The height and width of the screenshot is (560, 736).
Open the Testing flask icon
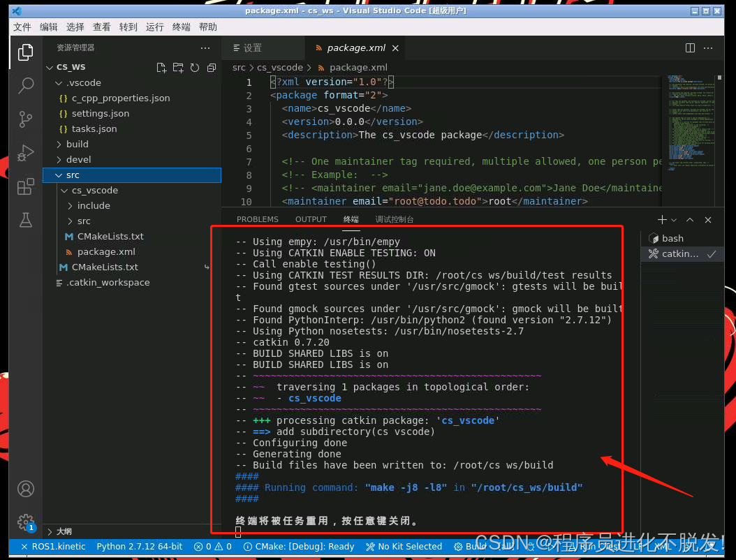coord(25,220)
